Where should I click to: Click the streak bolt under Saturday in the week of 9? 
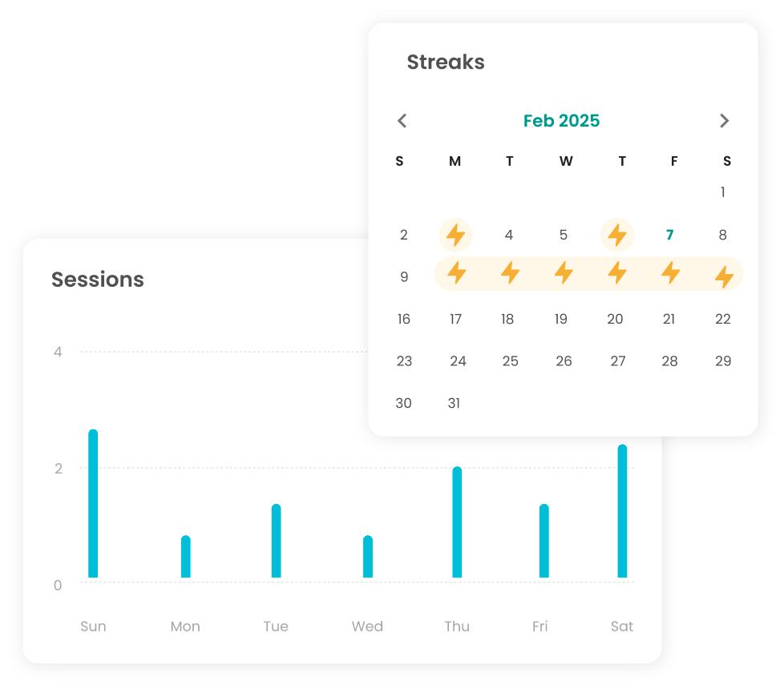pyautogui.click(x=724, y=277)
